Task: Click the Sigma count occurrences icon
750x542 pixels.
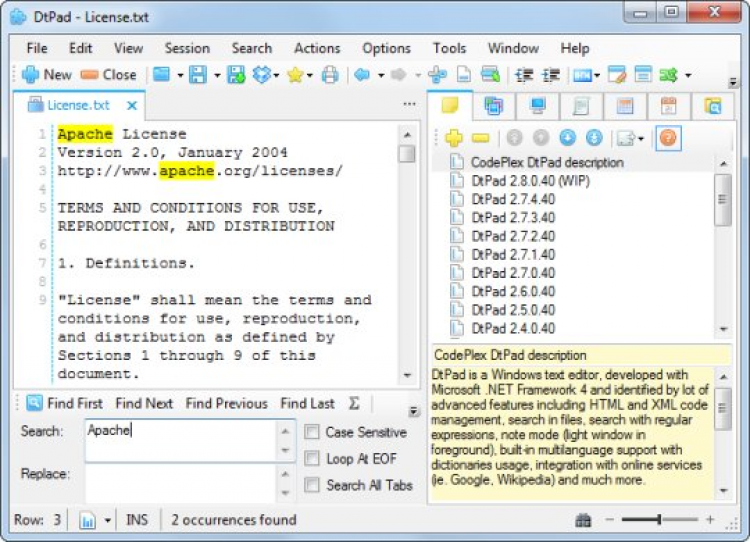Action: tap(354, 403)
